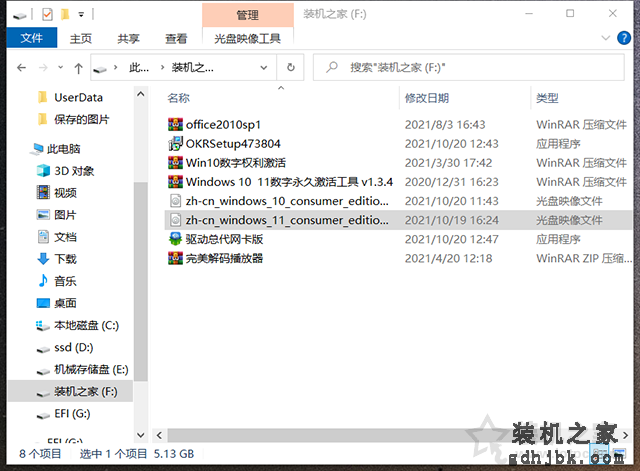The image size is (640, 471).
Task: Click the search magnifier icon
Action: [331, 67]
